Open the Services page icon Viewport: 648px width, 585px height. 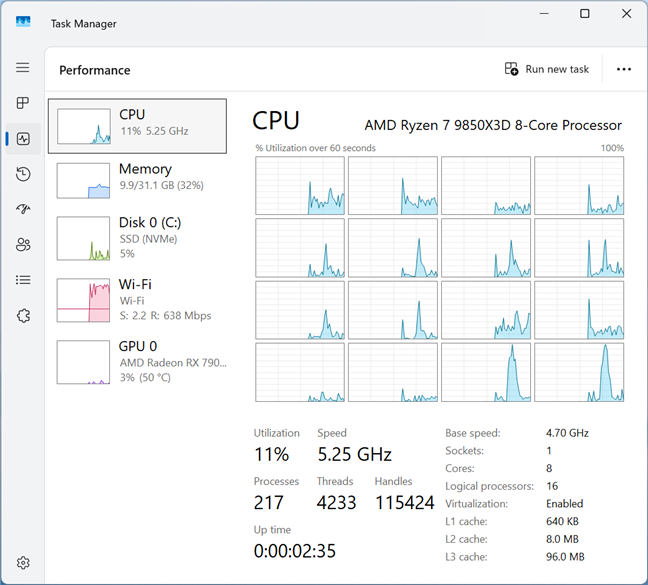pos(24,316)
